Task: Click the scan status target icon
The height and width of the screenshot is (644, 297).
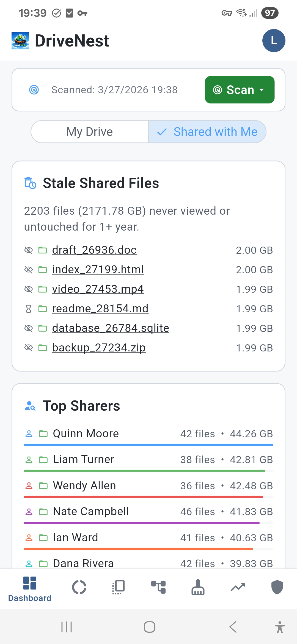Action: click(x=34, y=90)
